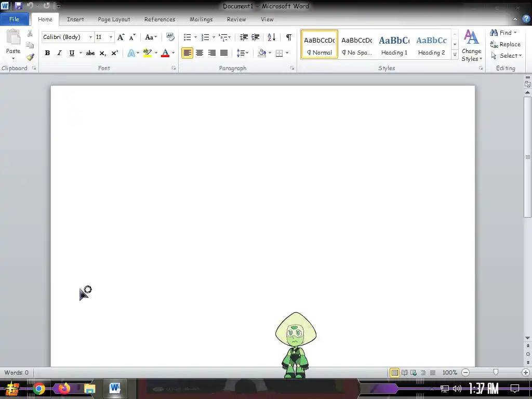
Task: Apply the Normal style
Action: (320, 45)
